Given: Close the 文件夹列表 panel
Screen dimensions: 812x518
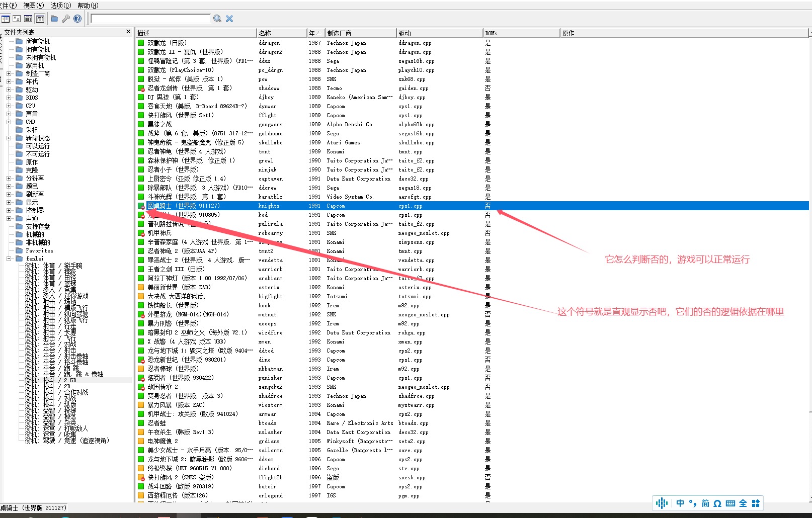Looking at the screenshot, I should tap(128, 32).
